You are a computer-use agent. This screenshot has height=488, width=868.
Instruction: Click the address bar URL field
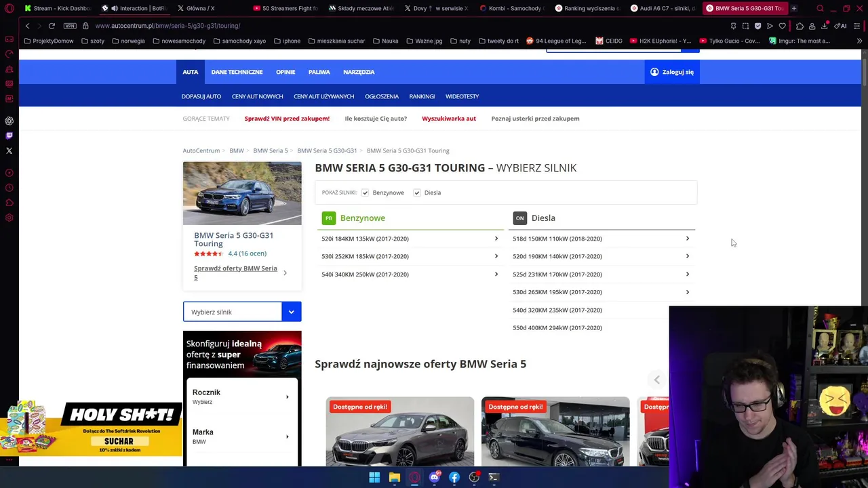(x=407, y=26)
